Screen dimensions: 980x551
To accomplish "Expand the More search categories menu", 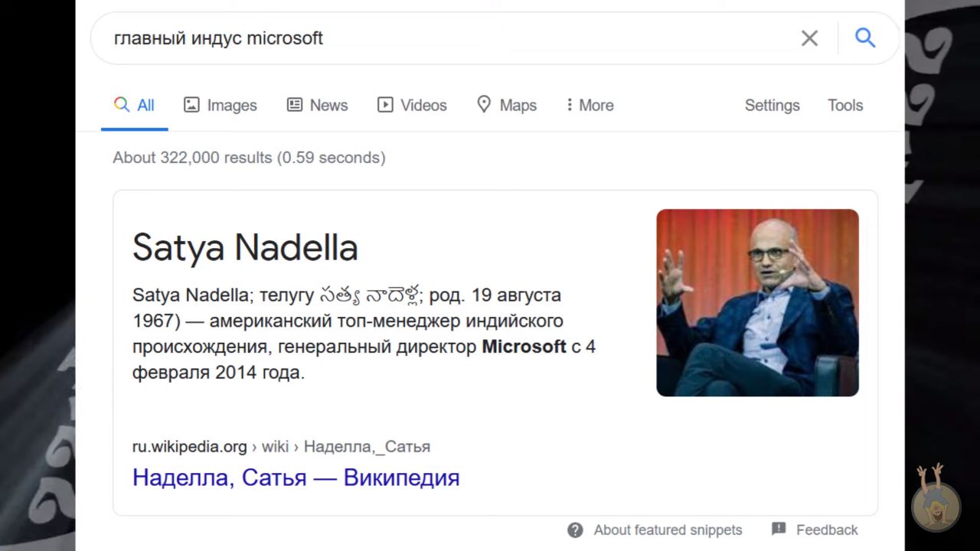I will (x=590, y=106).
